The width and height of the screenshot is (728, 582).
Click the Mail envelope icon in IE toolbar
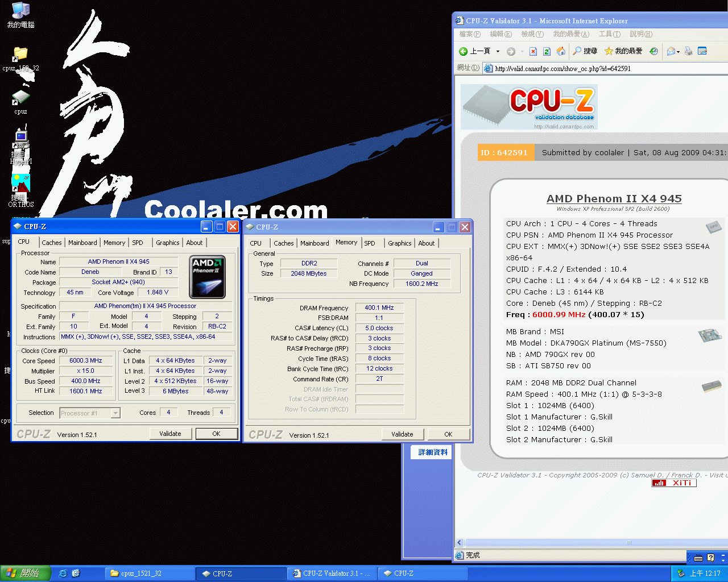tap(671, 51)
